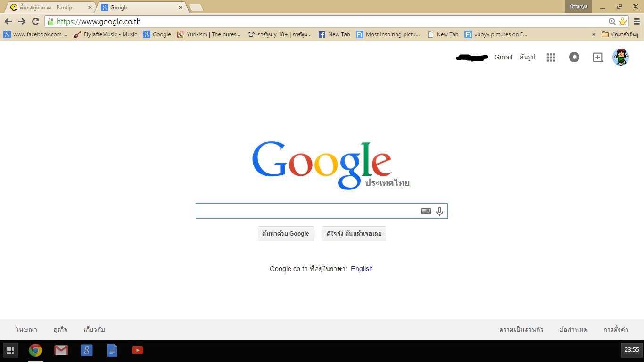Close the Pantip tab
Screen dimensions: 644x362
[x=90, y=8]
